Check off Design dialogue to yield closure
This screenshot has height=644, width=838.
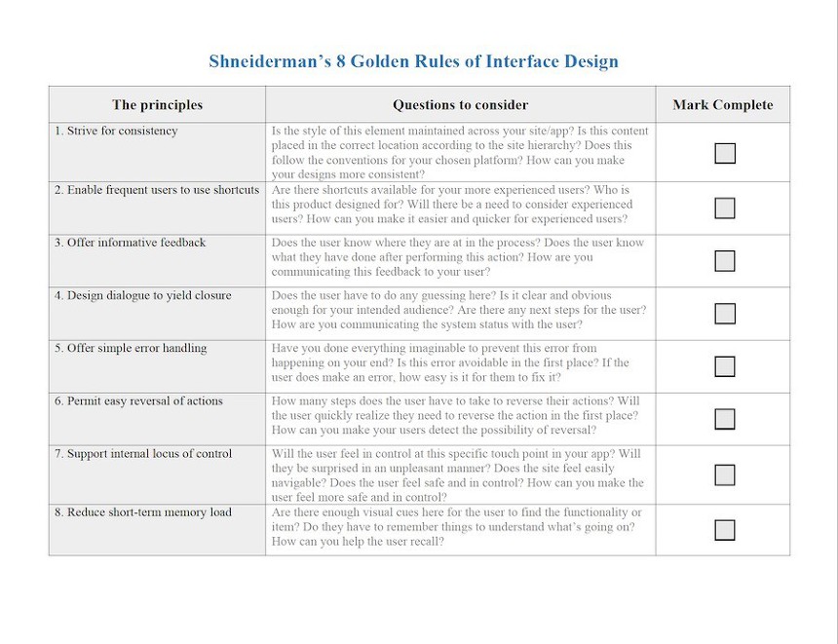pyautogui.click(x=724, y=314)
